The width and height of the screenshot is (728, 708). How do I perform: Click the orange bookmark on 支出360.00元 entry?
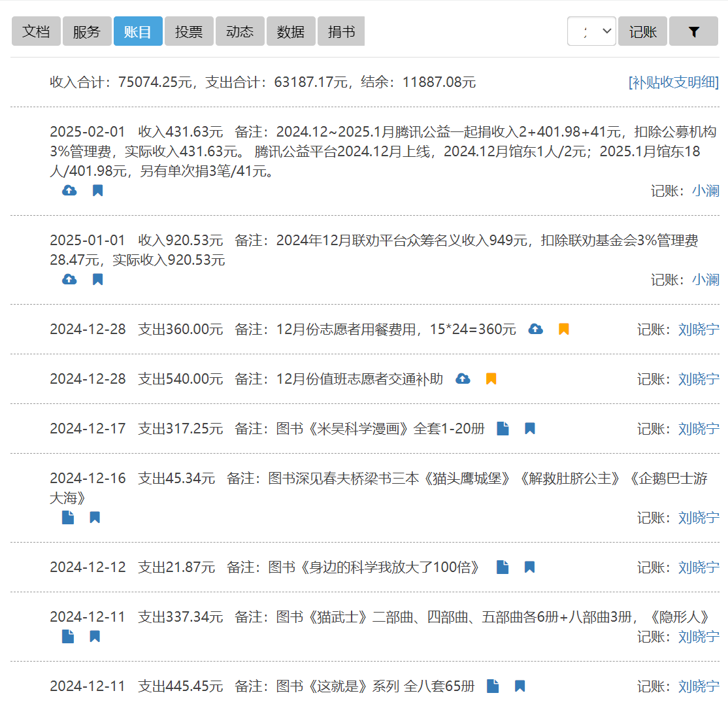point(564,329)
